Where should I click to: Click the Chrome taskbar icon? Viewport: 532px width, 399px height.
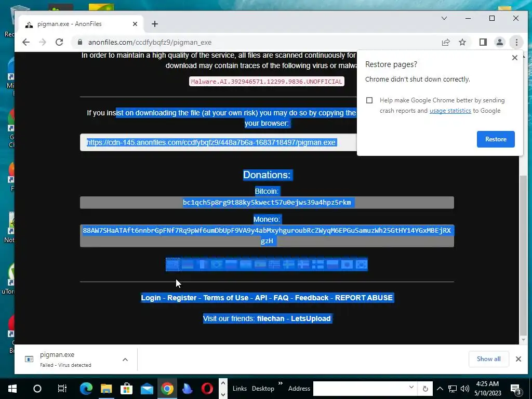coord(167,389)
